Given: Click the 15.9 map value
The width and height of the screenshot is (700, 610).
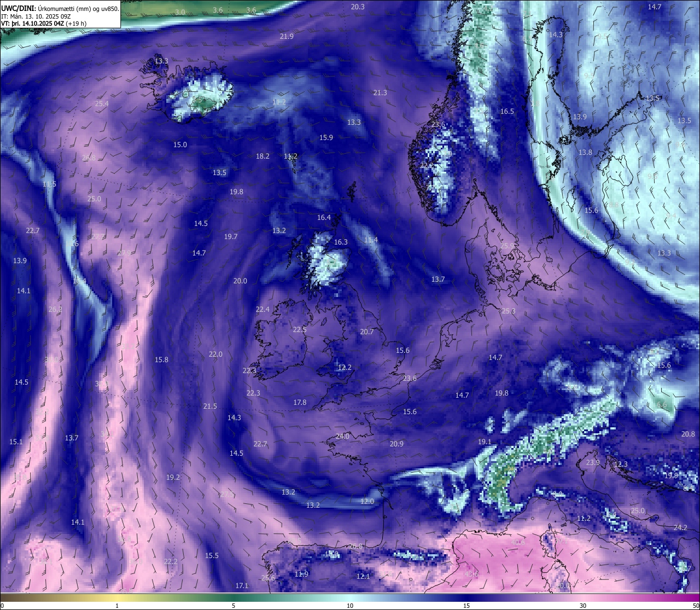Looking at the screenshot, I should coord(326,137).
